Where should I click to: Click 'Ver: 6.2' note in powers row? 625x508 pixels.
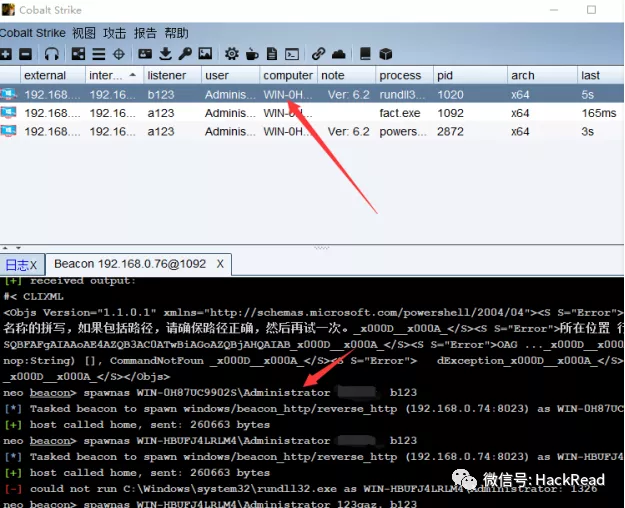[348, 132]
